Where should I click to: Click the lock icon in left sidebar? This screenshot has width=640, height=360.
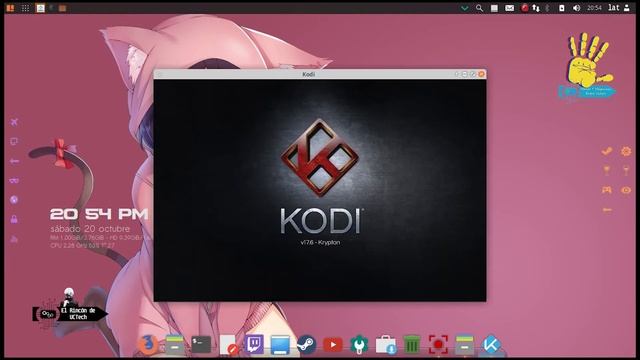pos(14,219)
